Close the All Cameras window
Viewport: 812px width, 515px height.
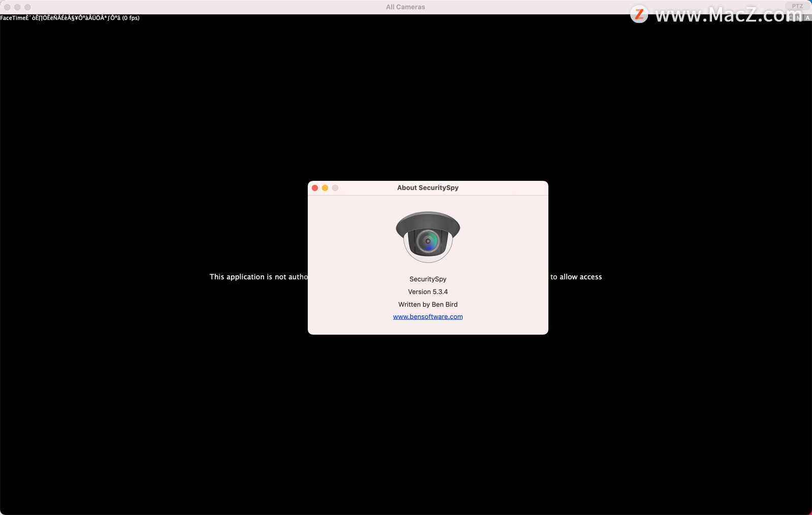[x=7, y=7]
